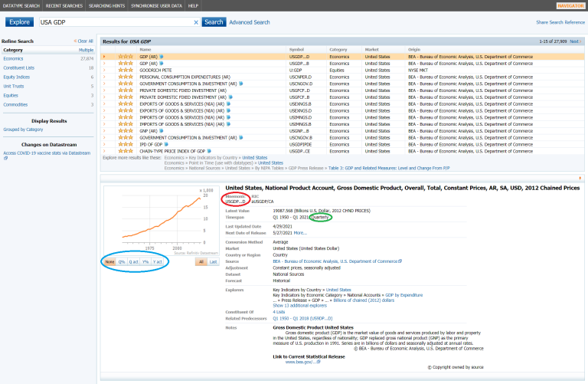Open Show 13 additional explorers
The height and width of the screenshot is (384, 588).
tap(299, 306)
